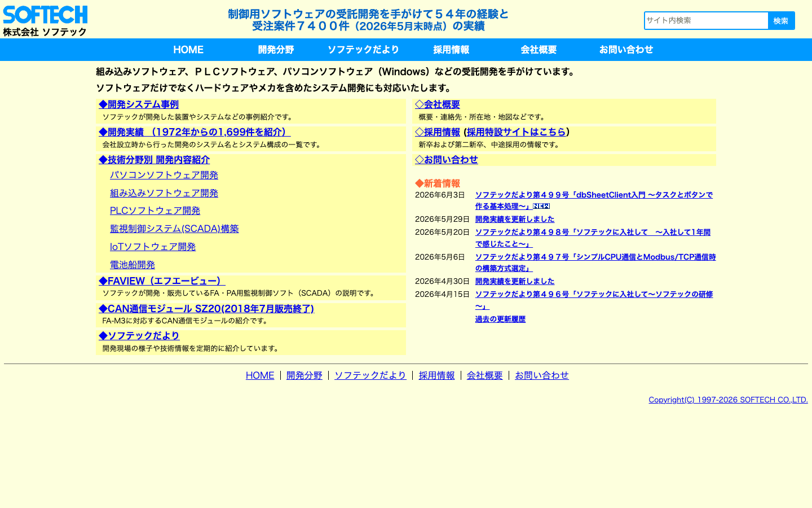
Task: Click ソフテックだより in the footer links
Action: pos(370,375)
